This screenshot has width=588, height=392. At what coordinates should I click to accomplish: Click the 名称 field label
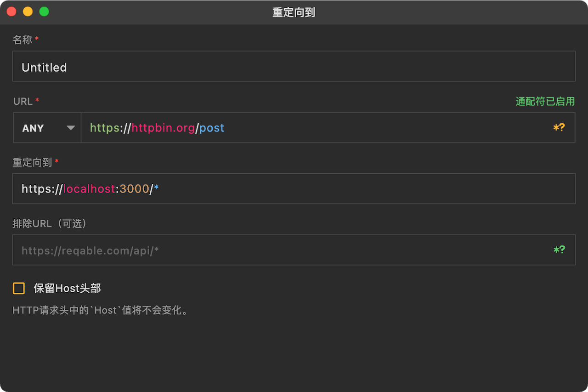tap(23, 40)
